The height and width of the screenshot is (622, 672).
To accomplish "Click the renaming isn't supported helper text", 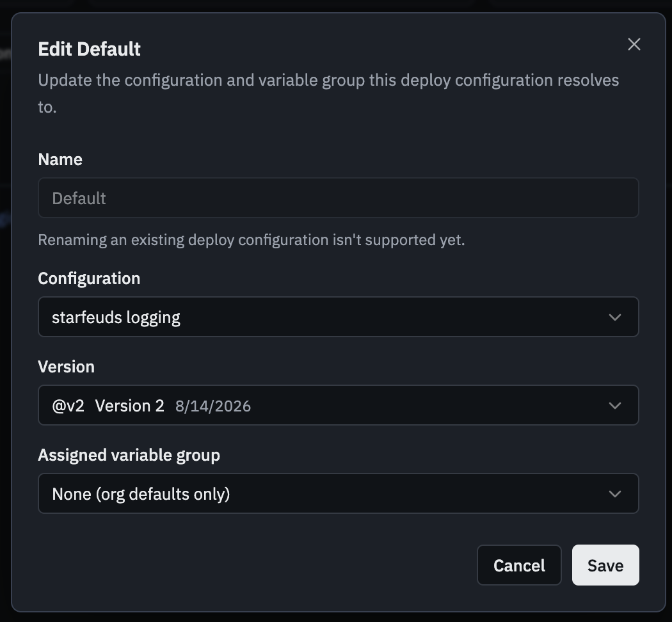I will 251,240.
